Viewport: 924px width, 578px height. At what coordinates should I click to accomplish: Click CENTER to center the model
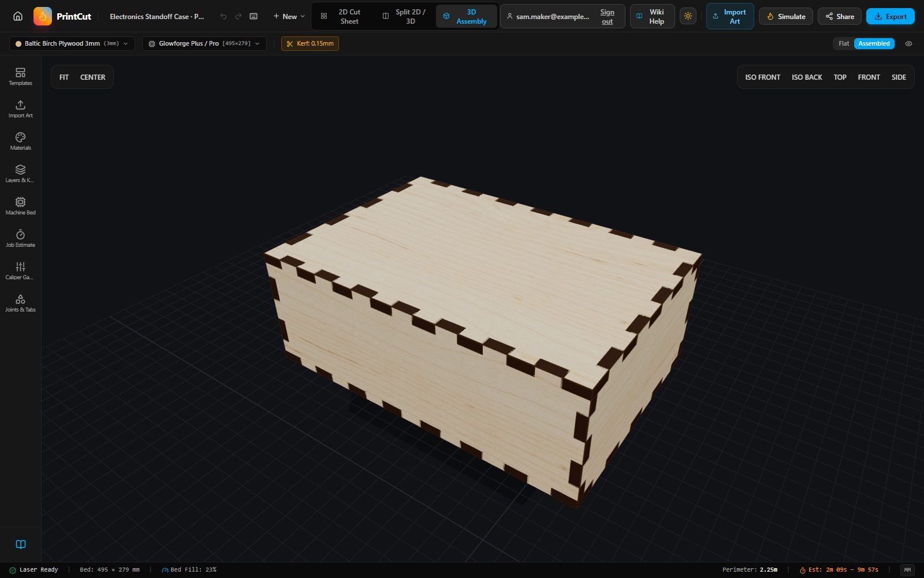[x=93, y=77]
